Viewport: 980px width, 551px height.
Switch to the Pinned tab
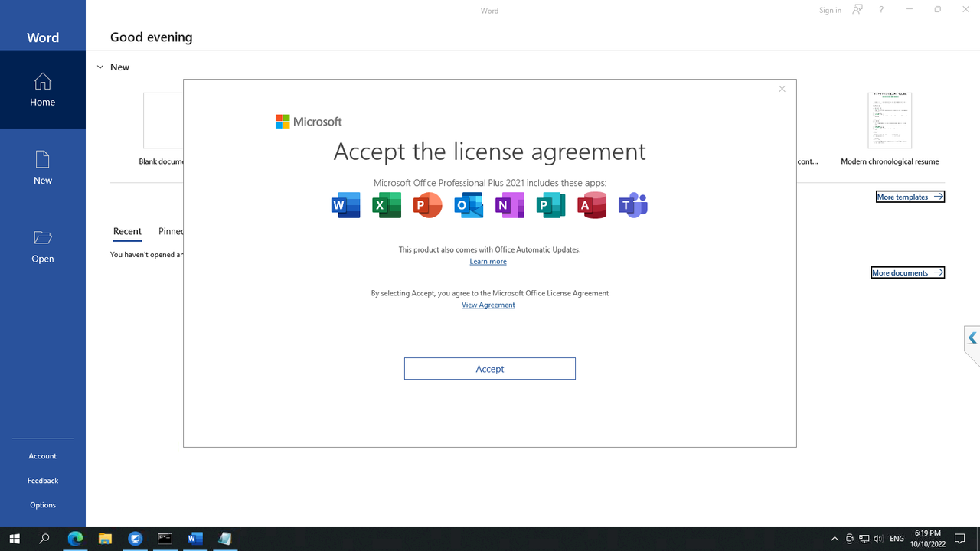pos(171,231)
